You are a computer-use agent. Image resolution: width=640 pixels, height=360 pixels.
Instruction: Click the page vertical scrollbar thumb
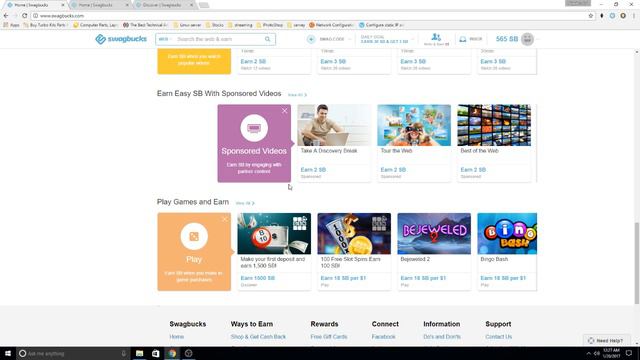pyautogui.click(x=637, y=263)
